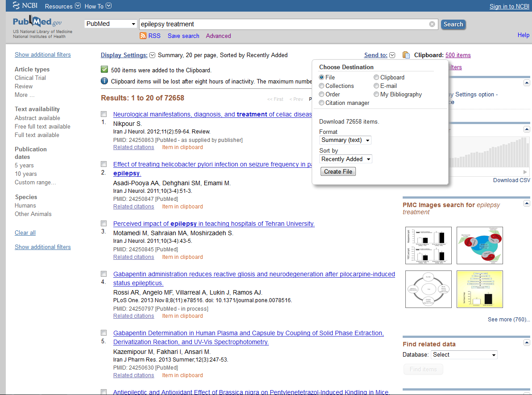
Task: Click Sign in to NCBI
Action: 509,6
